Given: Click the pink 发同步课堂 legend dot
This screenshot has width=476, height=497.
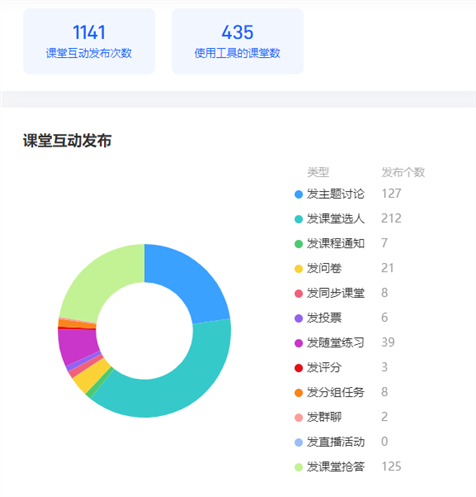Looking at the screenshot, I should pyautogui.click(x=299, y=294).
